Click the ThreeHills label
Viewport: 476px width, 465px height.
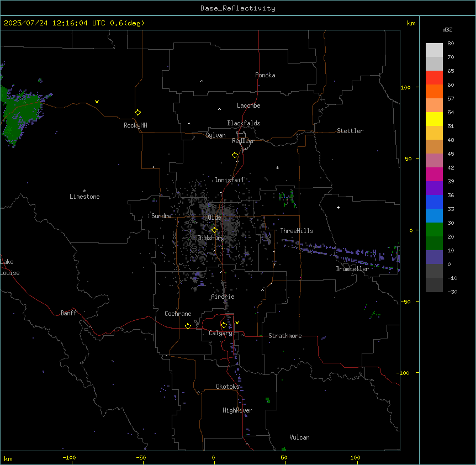pyautogui.click(x=297, y=231)
